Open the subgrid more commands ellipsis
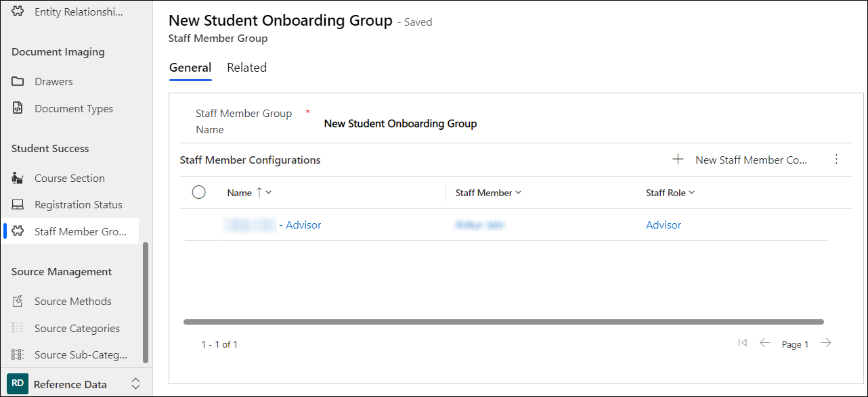The image size is (868, 397). pyautogui.click(x=836, y=160)
